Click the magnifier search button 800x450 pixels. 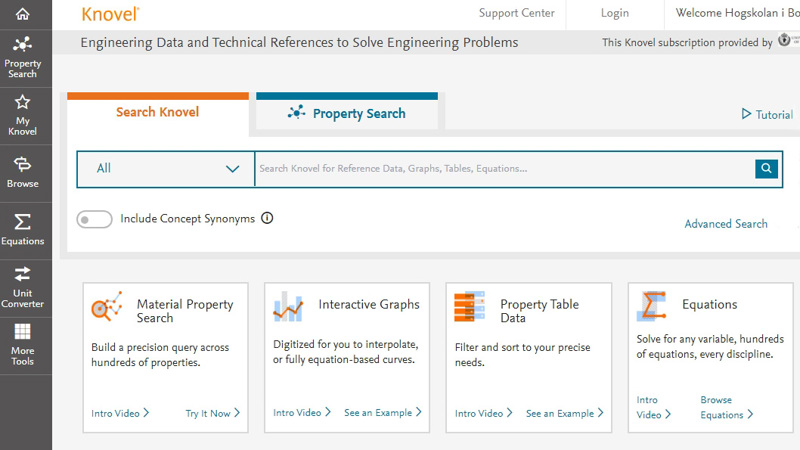tap(766, 169)
